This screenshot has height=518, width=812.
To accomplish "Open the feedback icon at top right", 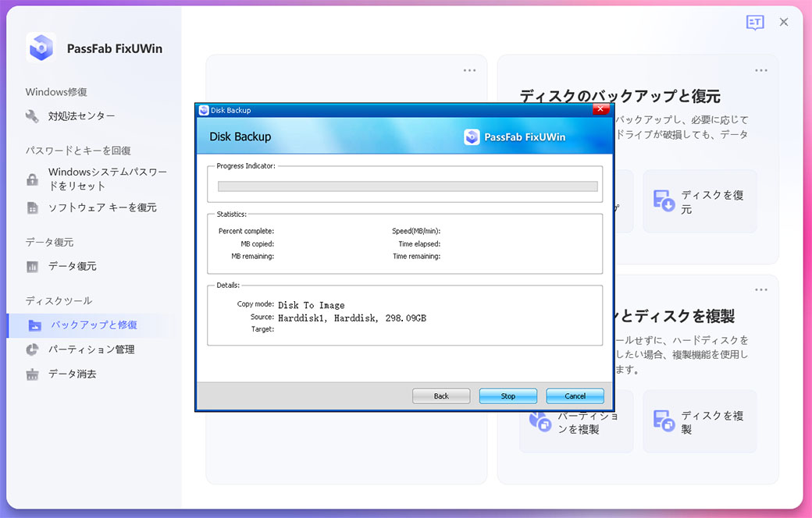I will [754, 23].
